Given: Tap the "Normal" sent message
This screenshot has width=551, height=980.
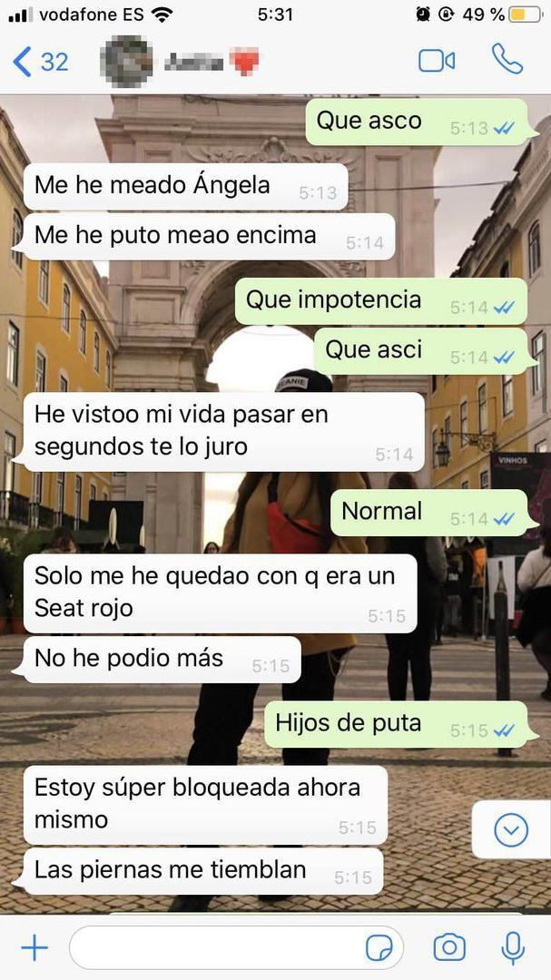Looking at the screenshot, I should (x=429, y=513).
